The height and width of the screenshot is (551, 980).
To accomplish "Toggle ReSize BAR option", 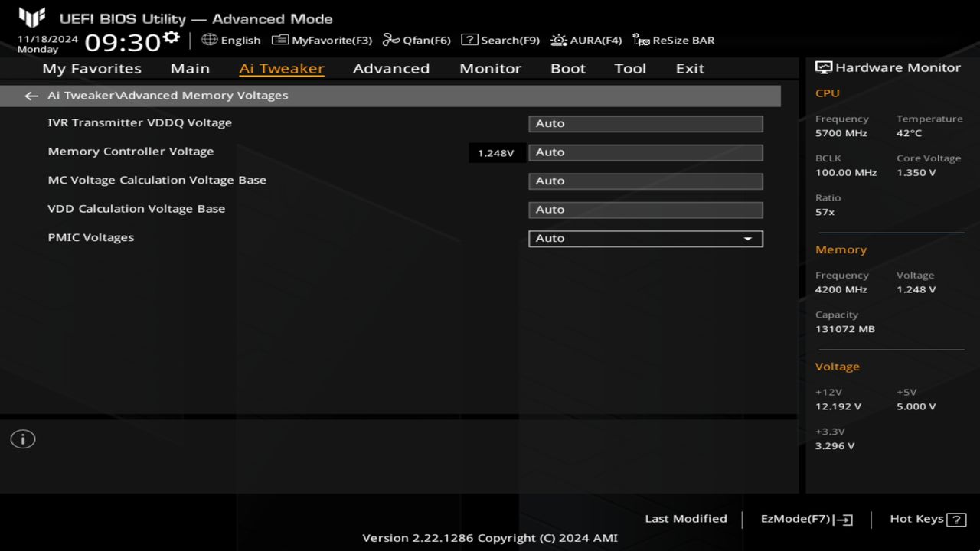I will (x=674, y=40).
